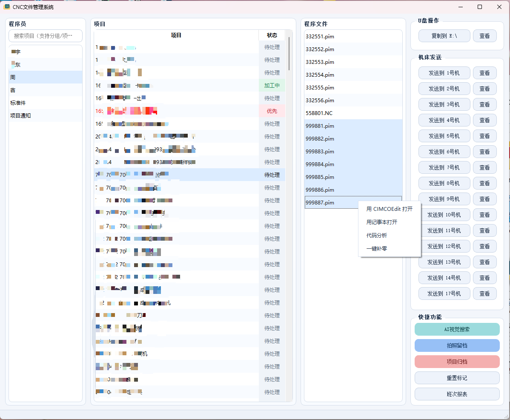This screenshot has height=420, width=510.
Task: Select file 999882.pim
Action: click(x=353, y=138)
